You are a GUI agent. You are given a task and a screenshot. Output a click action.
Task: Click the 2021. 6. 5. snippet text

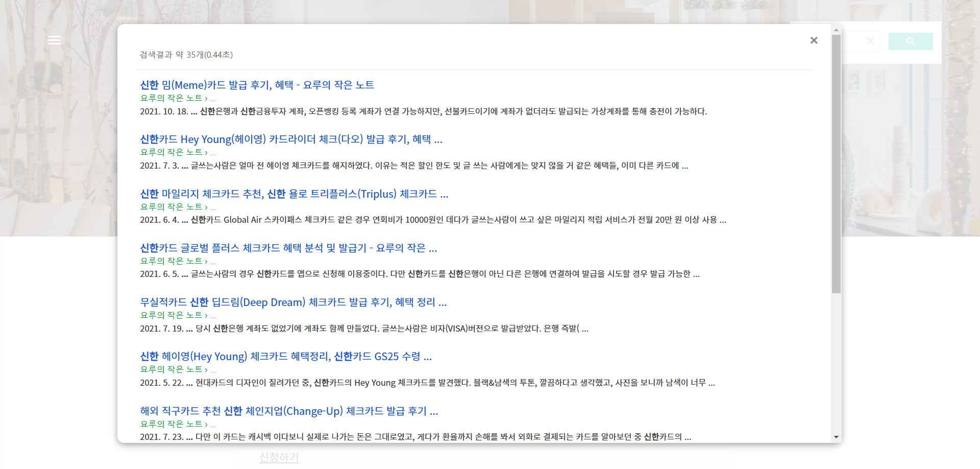pyautogui.click(x=420, y=274)
